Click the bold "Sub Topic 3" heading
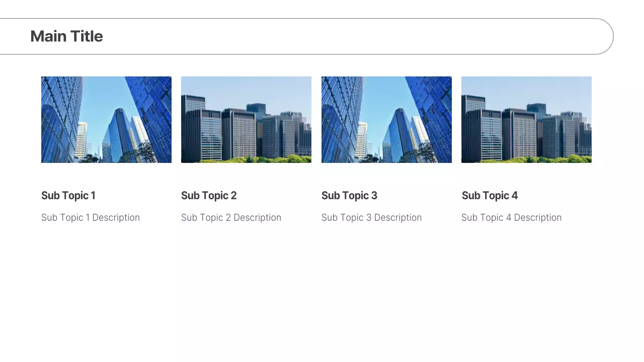The height and width of the screenshot is (362, 644). tap(349, 196)
